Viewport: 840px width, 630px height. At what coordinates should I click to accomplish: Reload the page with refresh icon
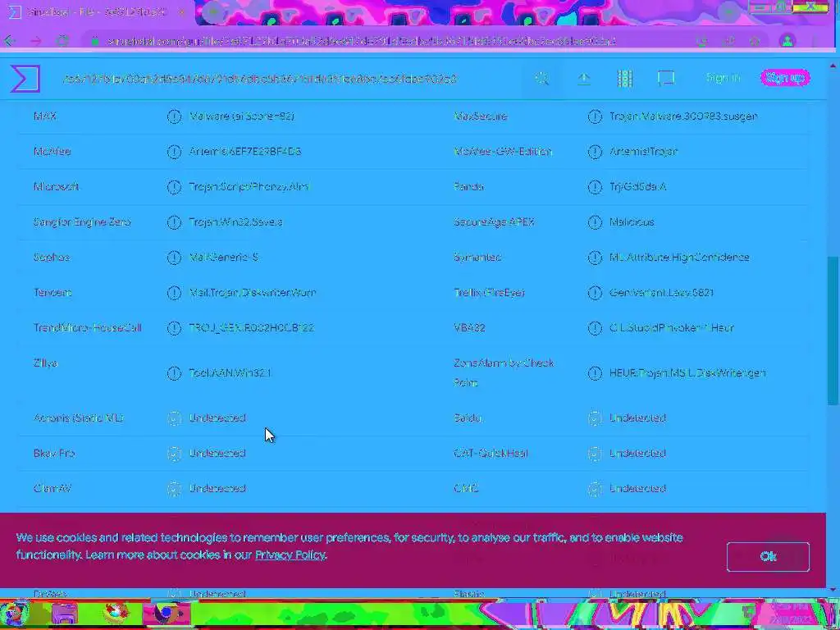[62, 41]
